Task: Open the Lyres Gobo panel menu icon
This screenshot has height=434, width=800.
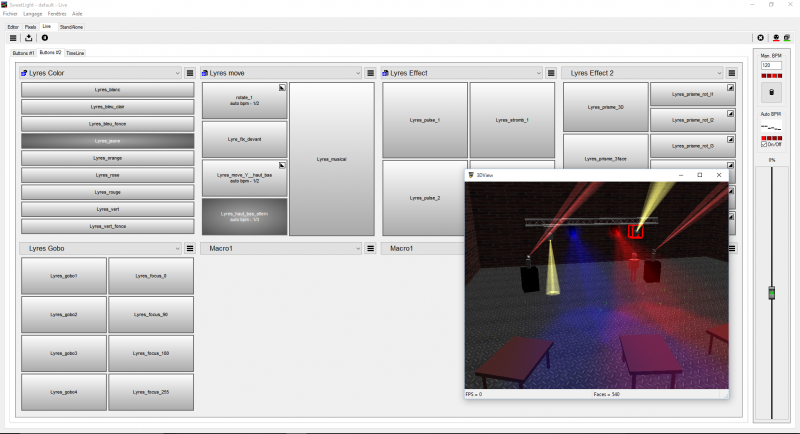Action: tap(188, 248)
